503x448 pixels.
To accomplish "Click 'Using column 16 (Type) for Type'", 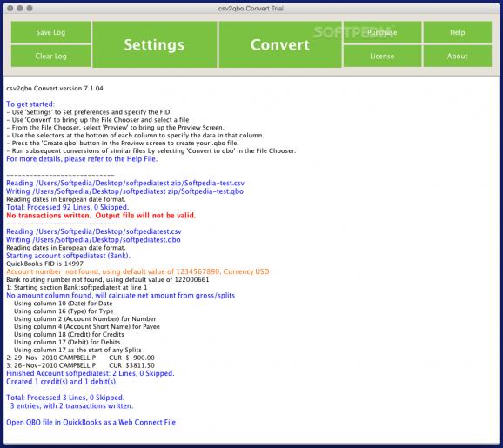I will point(64,311).
